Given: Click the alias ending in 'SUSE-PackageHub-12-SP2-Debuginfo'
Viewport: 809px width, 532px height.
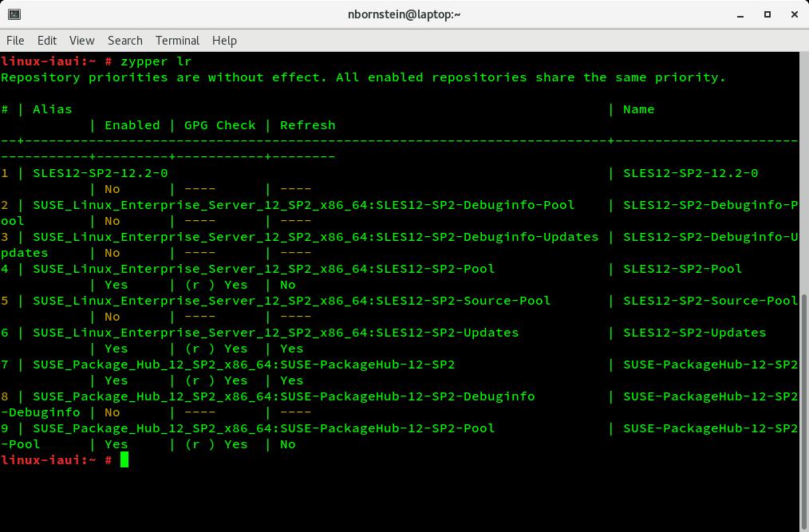Looking at the screenshot, I should (x=284, y=396).
